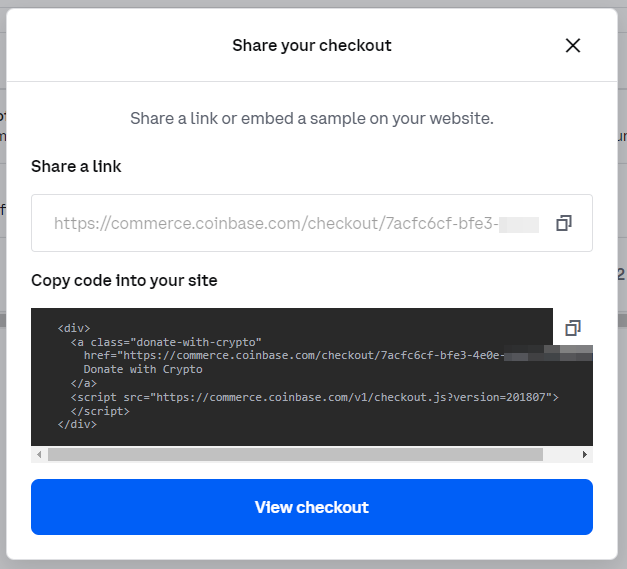Click the View checkout button
The height and width of the screenshot is (569, 627).
[x=312, y=507]
